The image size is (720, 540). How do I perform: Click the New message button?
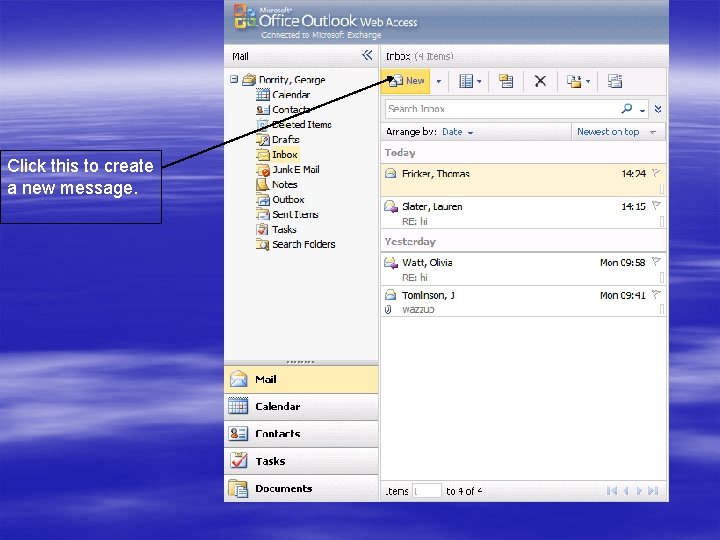(406, 81)
